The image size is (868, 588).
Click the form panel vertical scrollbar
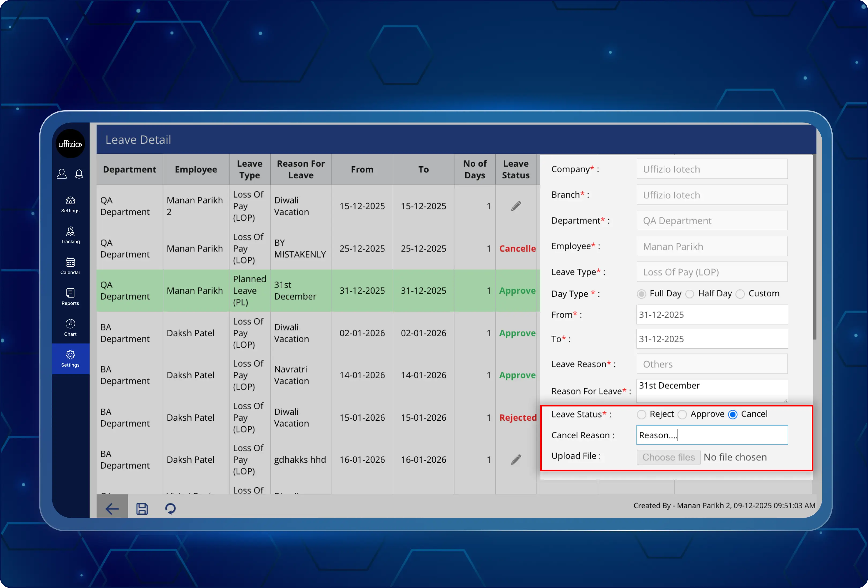[814, 246]
